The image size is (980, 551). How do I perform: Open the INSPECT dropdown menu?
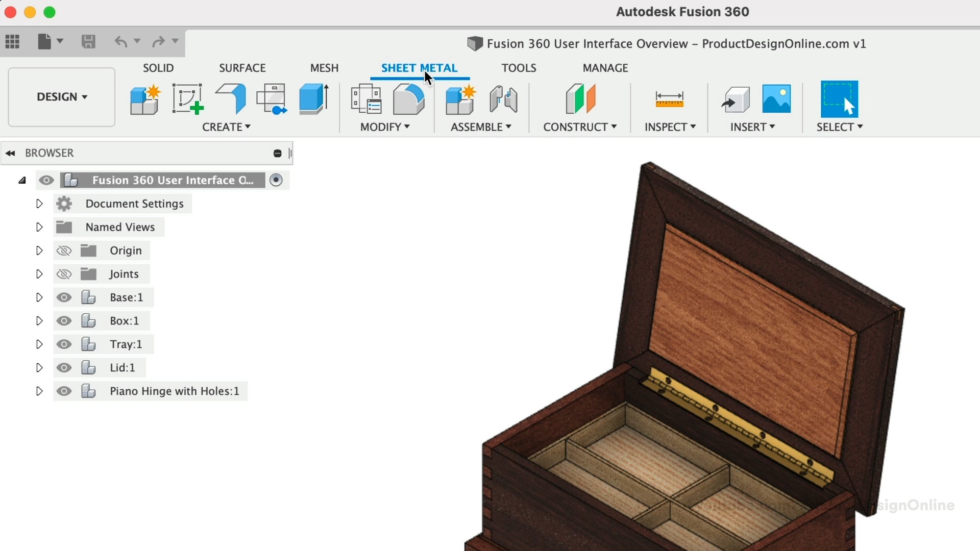[x=670, y=127]
